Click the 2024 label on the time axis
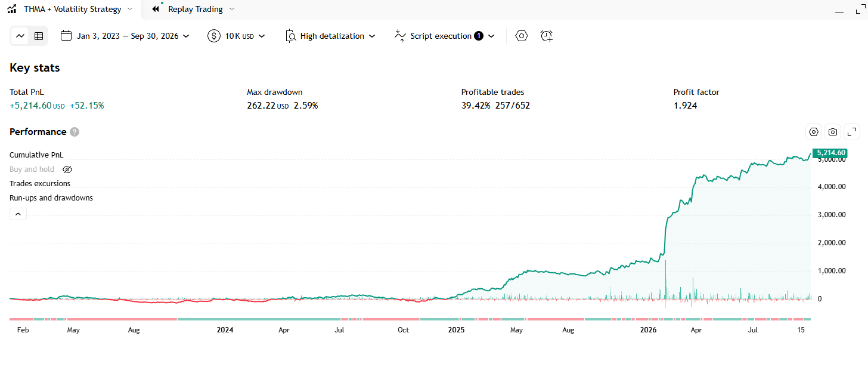 225,329
